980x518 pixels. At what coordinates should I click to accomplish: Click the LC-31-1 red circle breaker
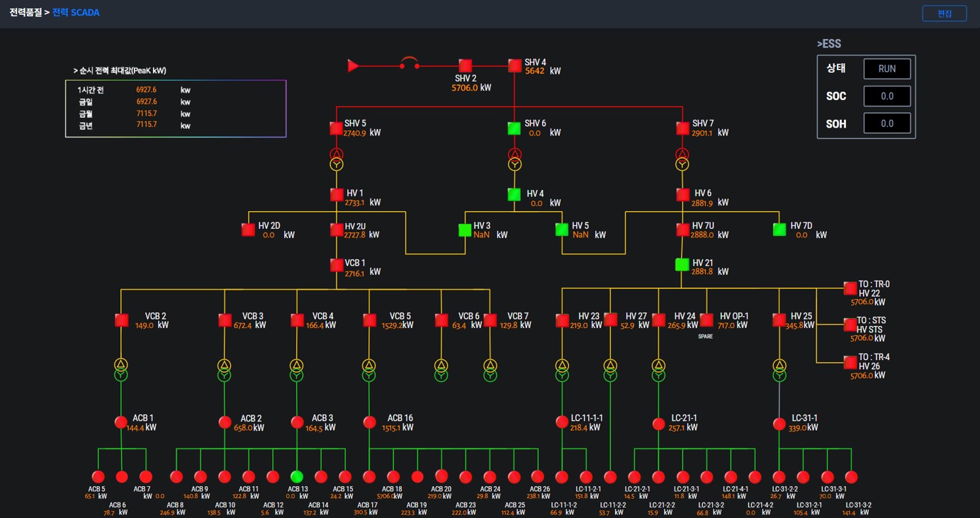(x=779, y=424)
